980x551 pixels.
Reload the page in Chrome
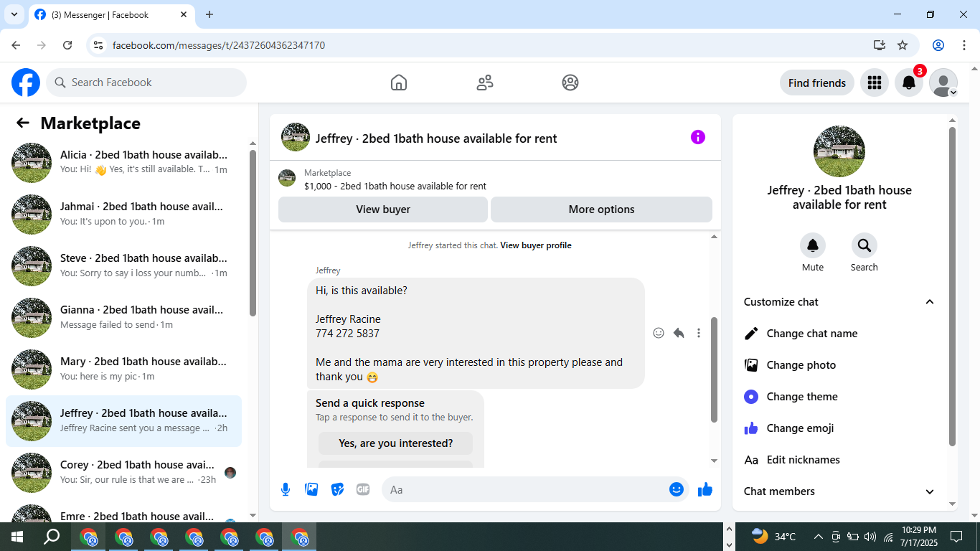pyautogui.click(x=67, y=45)
